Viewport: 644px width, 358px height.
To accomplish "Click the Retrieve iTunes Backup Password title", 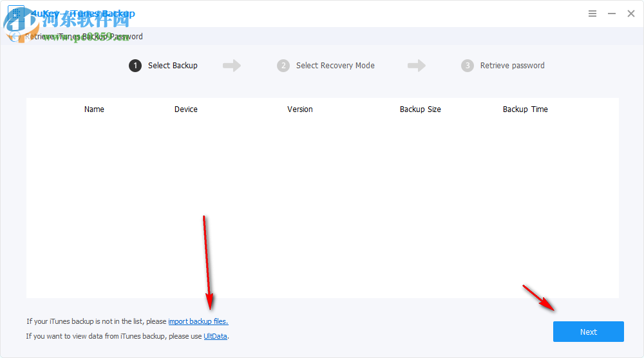I will click(84, 37).
